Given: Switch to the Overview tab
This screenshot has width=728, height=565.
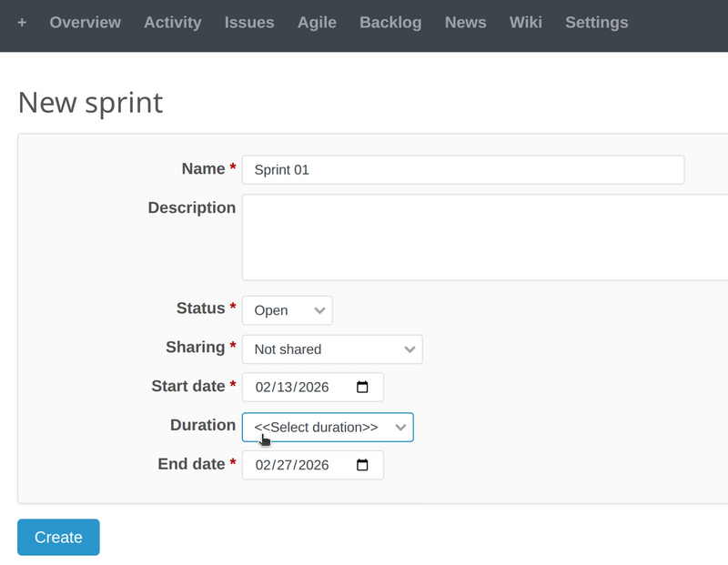Looking at the screenshot, I should click(x=85, y=23).
